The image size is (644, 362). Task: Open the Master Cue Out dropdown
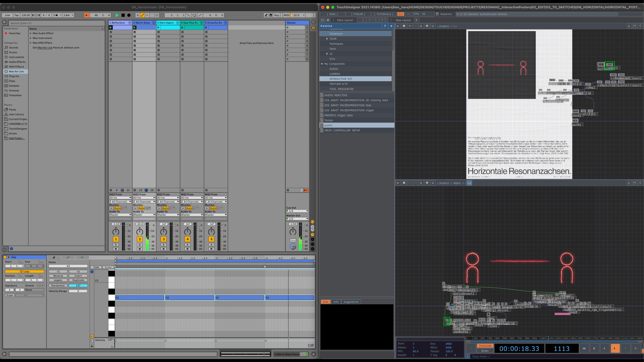click(x=297, y=211)
